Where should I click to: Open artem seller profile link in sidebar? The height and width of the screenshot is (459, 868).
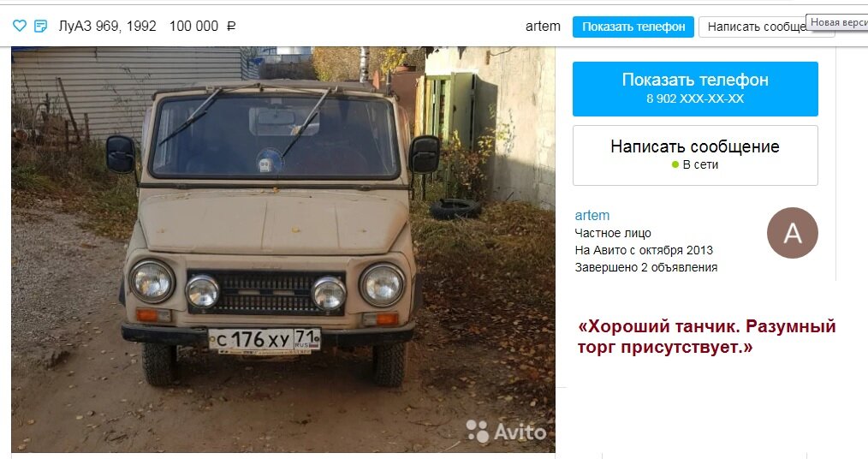(x=592, y=216)
